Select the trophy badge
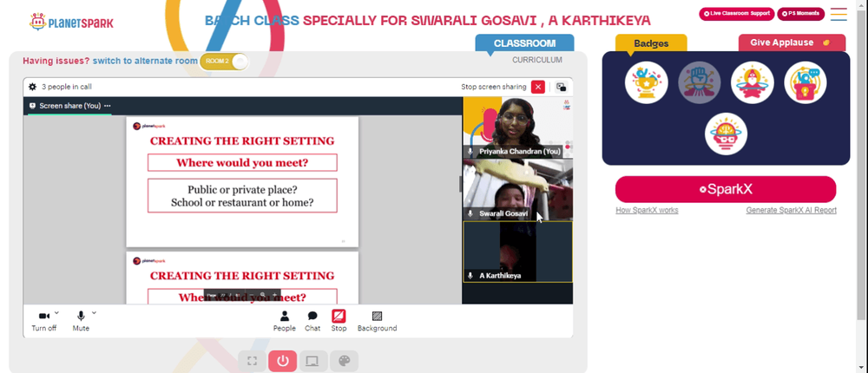Image resolution: width=868 pixels, height=373 pixels. coord(646,82)
